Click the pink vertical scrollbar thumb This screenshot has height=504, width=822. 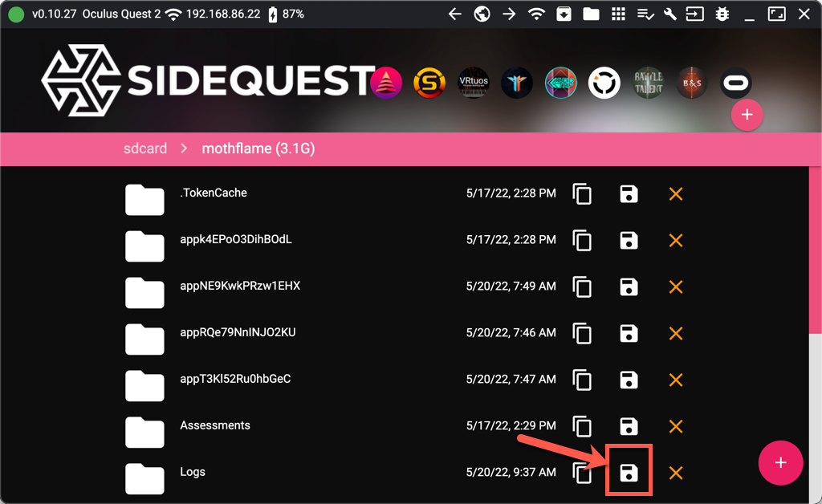pos(816,250)
